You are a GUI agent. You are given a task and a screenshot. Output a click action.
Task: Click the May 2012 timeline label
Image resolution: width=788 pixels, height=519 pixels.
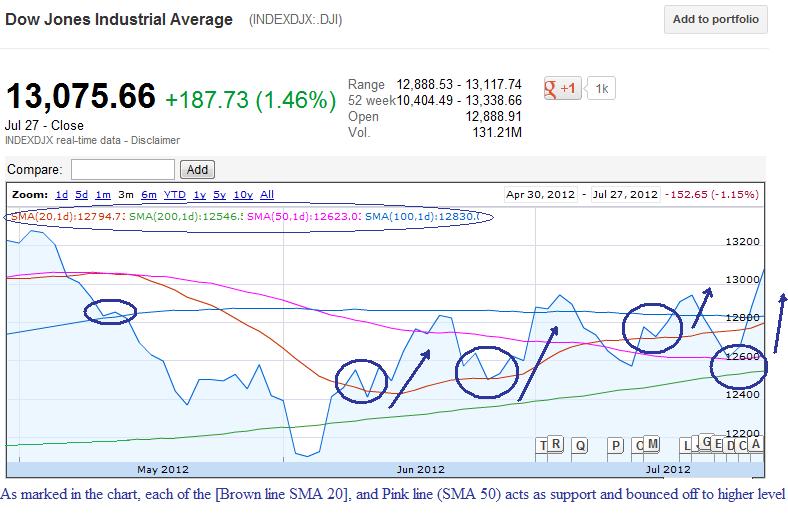[163, 469]
